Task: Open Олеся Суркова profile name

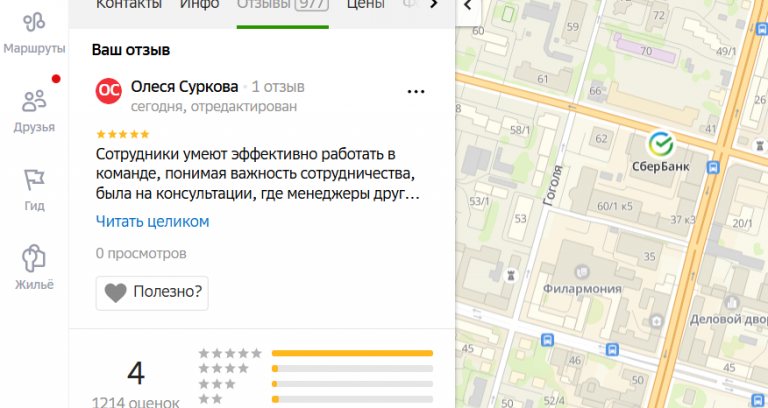Action: coord(184,87)
